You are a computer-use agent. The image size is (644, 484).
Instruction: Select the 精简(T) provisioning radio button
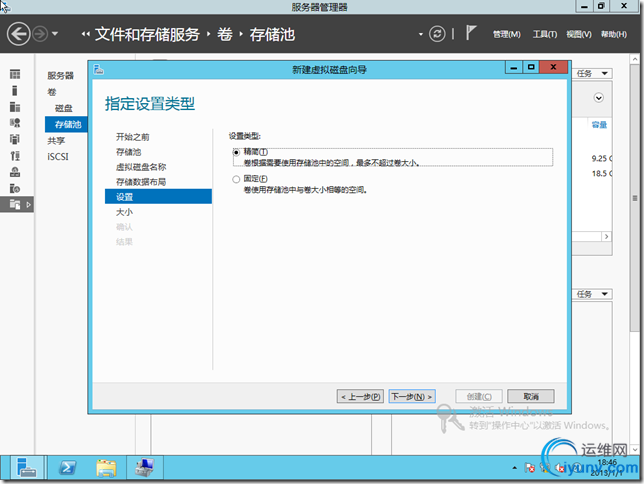tap(236, 152)
